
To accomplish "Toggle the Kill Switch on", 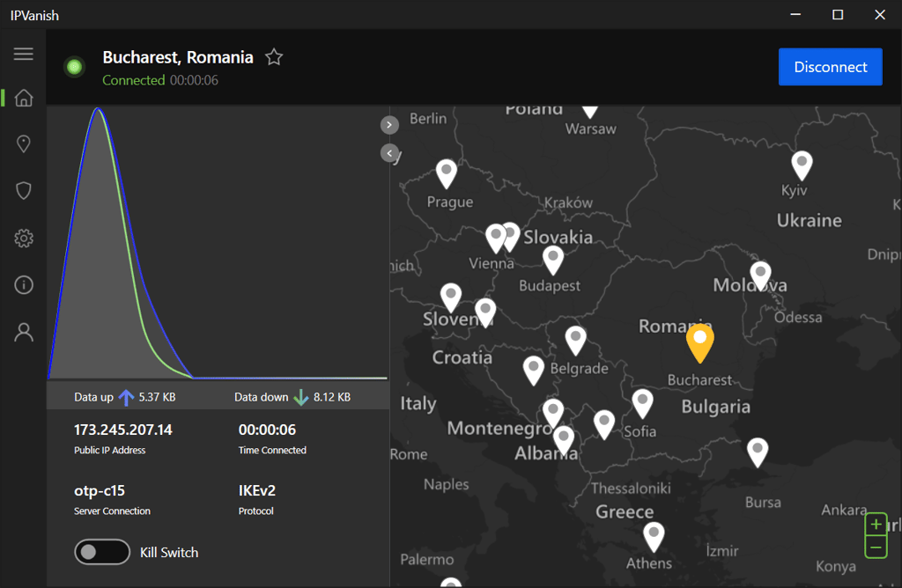I will [102, 552].
